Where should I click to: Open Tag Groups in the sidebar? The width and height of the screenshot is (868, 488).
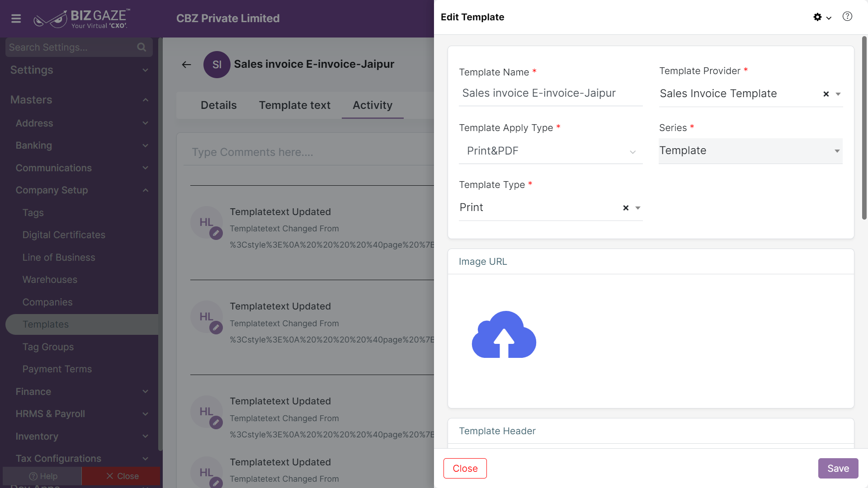coord(48,347)
